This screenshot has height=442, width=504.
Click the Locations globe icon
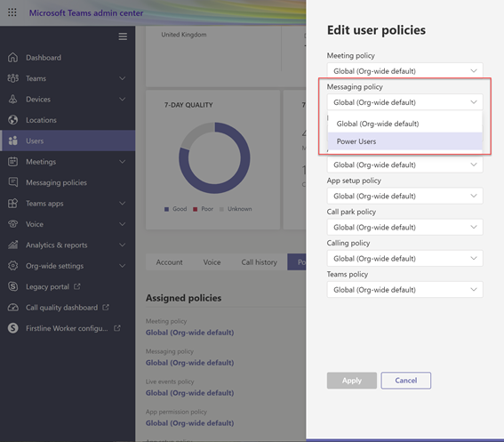click(12, 120)
